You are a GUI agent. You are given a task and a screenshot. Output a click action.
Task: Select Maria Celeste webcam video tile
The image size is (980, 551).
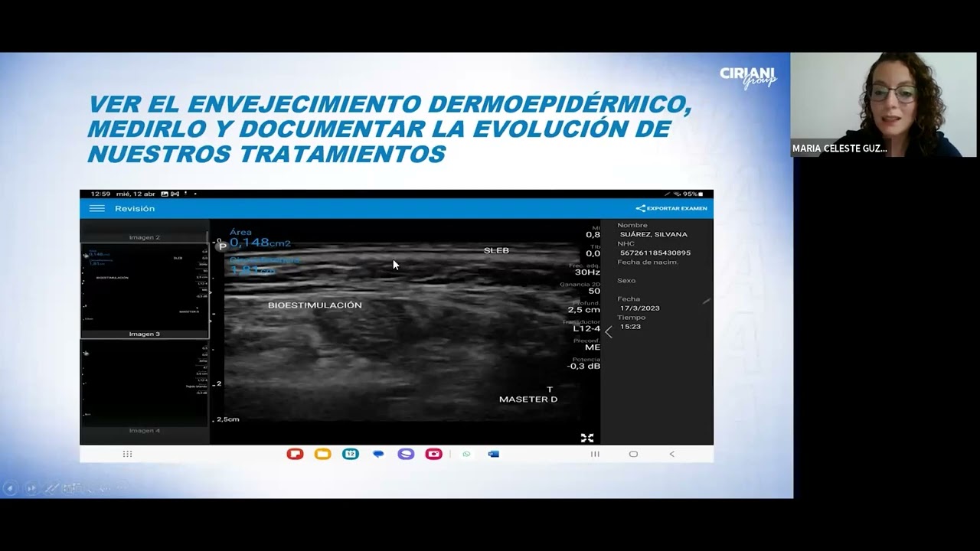point(884,105)
